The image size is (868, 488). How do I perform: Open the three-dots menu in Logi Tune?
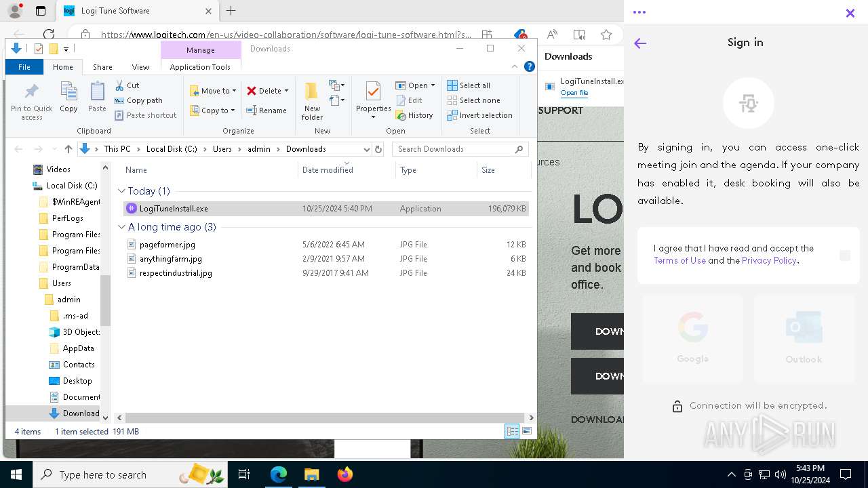click(x=639, y=12)
